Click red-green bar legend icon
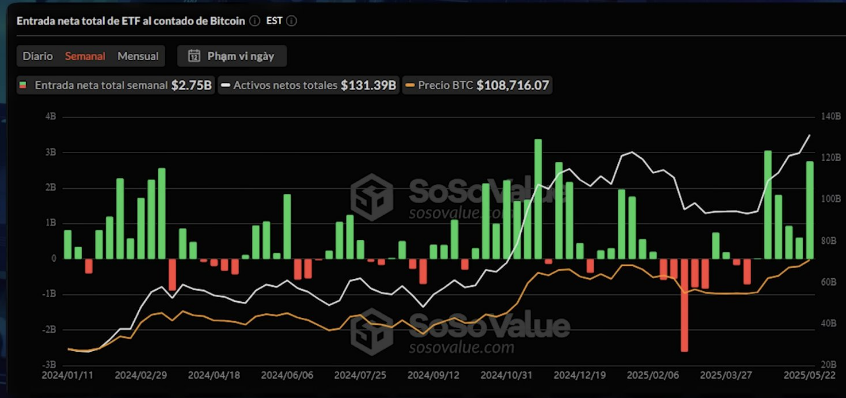 [x=22, y=85]
